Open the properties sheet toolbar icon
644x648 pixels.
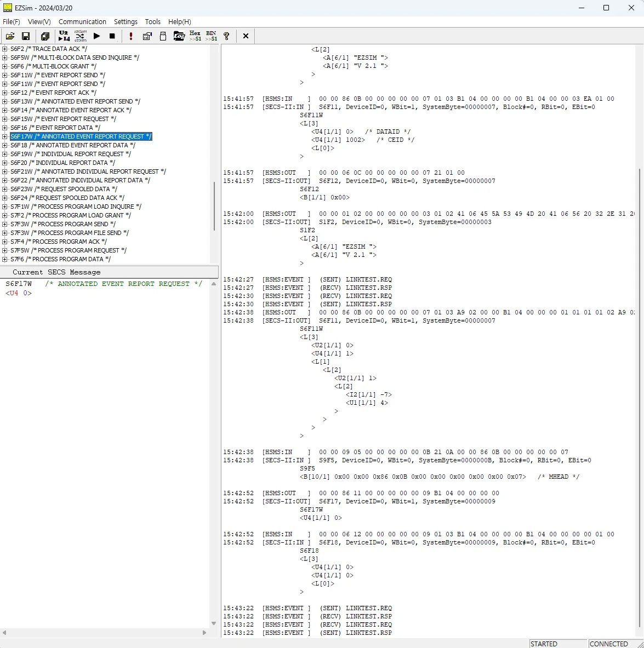coord(147,36)
